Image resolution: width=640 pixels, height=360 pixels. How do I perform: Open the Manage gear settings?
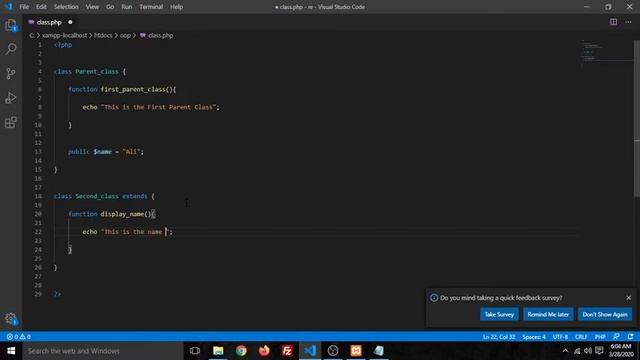coord(11,318)
